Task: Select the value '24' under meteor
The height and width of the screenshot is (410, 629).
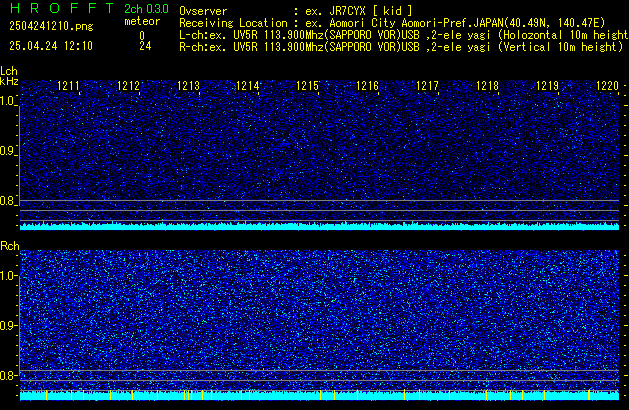Action: click(145, 46)
